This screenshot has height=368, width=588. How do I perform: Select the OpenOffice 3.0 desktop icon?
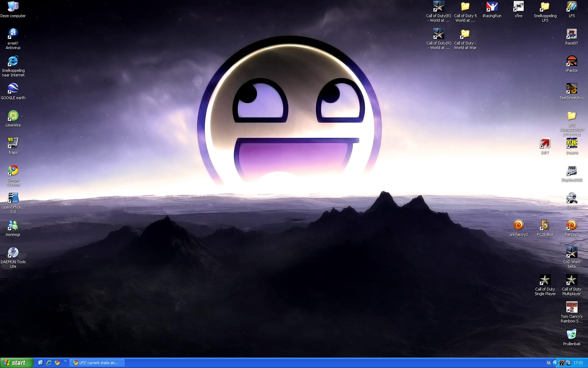(x=13, y=203)
